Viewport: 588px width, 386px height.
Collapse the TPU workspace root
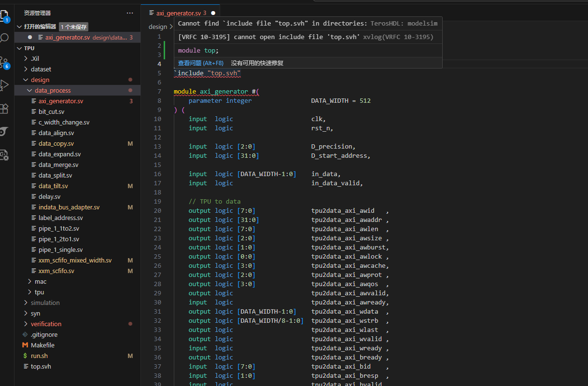[x=19, y=48]
